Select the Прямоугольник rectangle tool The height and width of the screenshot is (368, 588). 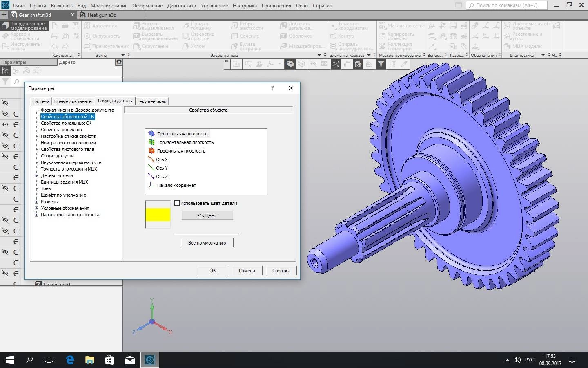(106, 46)
